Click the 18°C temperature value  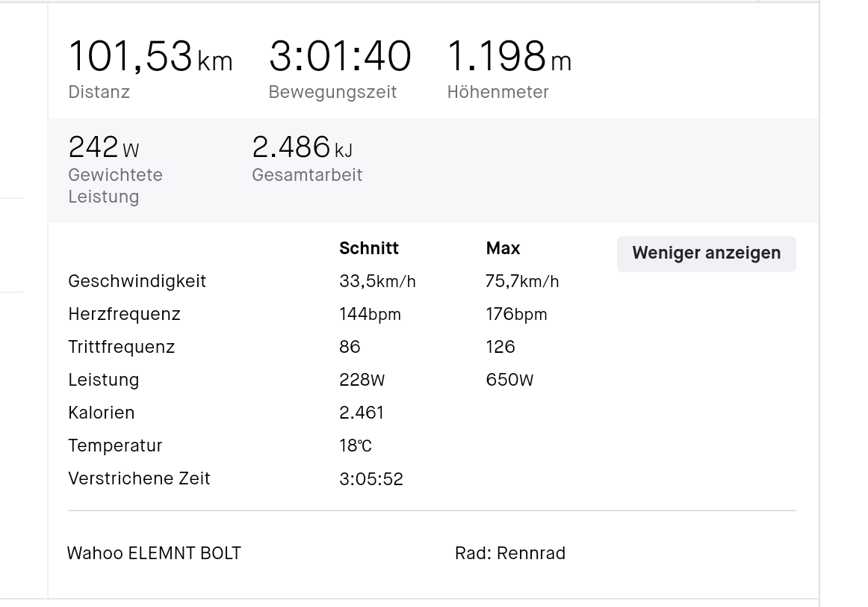coord(356,446)
